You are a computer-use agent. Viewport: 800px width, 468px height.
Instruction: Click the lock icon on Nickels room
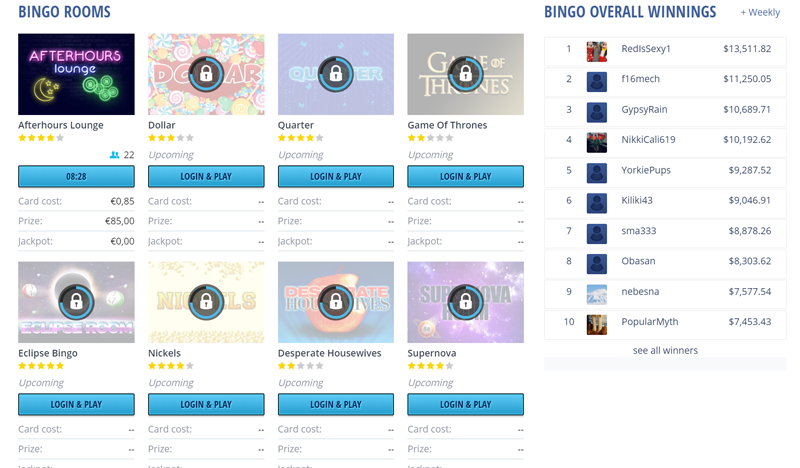(x=206, y=300)
